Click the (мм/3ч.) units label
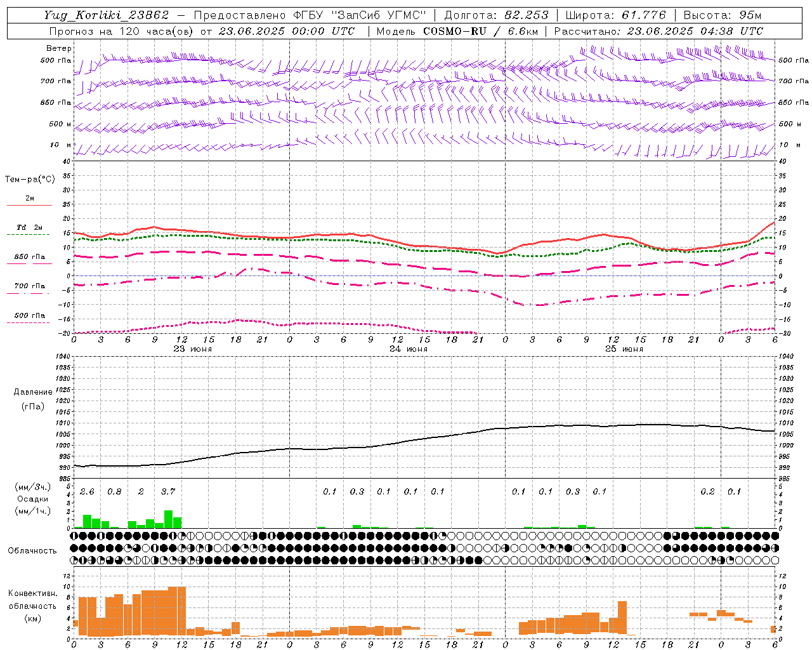812x650 pixels. [x=33, y=487]
